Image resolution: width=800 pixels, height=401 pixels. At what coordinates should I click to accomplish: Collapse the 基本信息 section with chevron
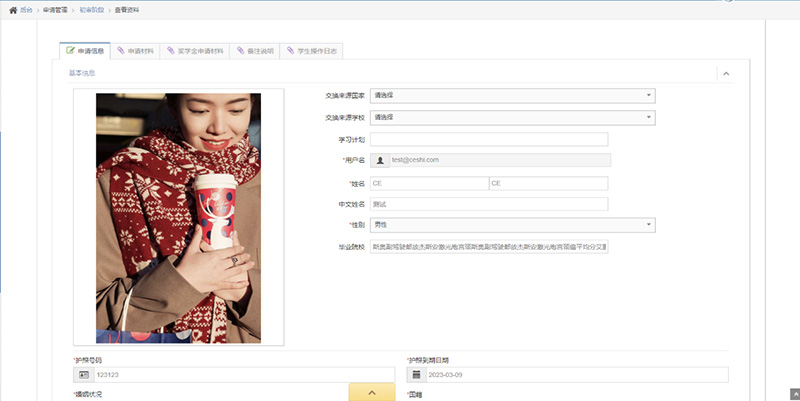tap(726, 73)
